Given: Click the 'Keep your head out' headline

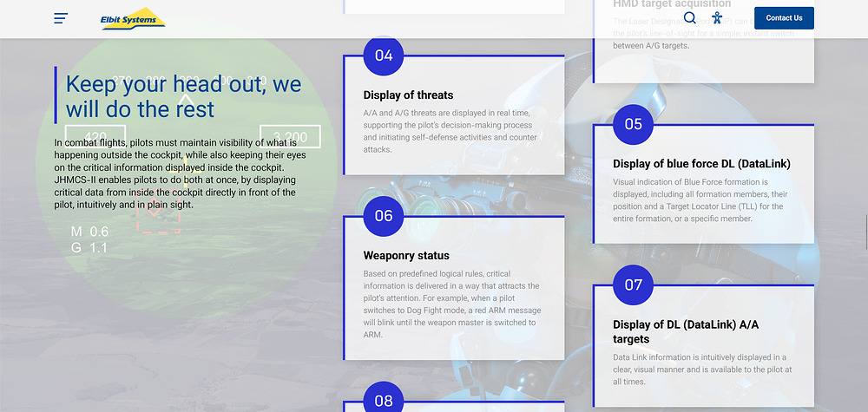Looking at the screenshot, I should tap(183, 96).
